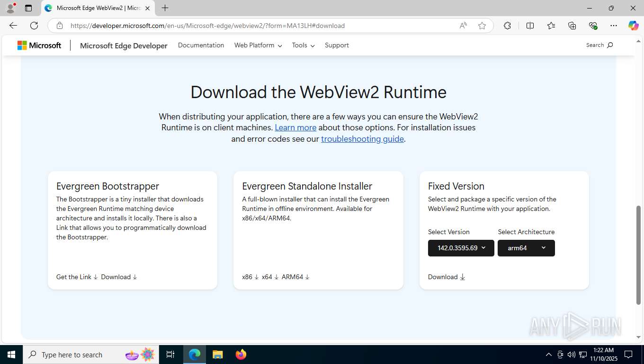The height and width of the screenshot is (364, 644).
Task: Download x86 Standalone Installer
Action: (250, 277)
